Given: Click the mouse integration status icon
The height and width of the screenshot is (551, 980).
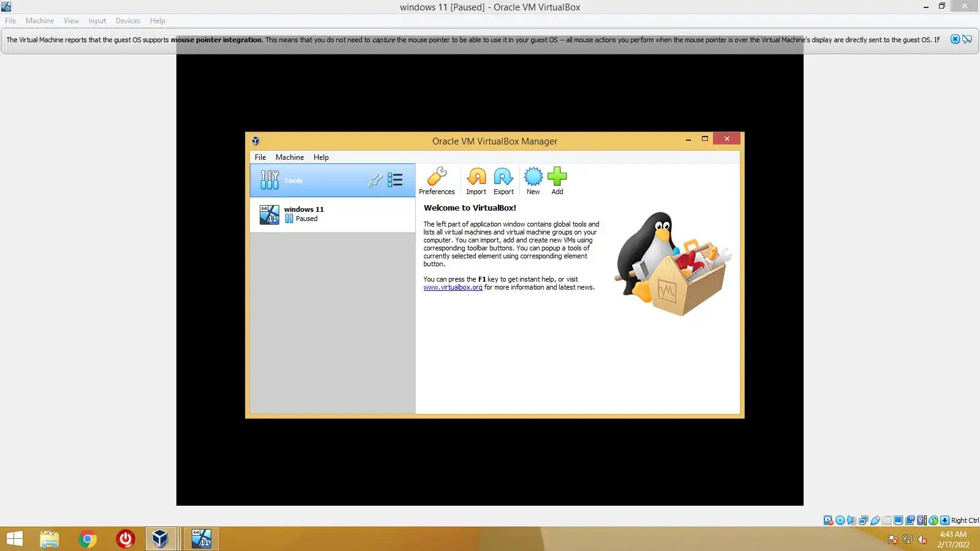Looking at the screenshot, I should click(933, 520).
